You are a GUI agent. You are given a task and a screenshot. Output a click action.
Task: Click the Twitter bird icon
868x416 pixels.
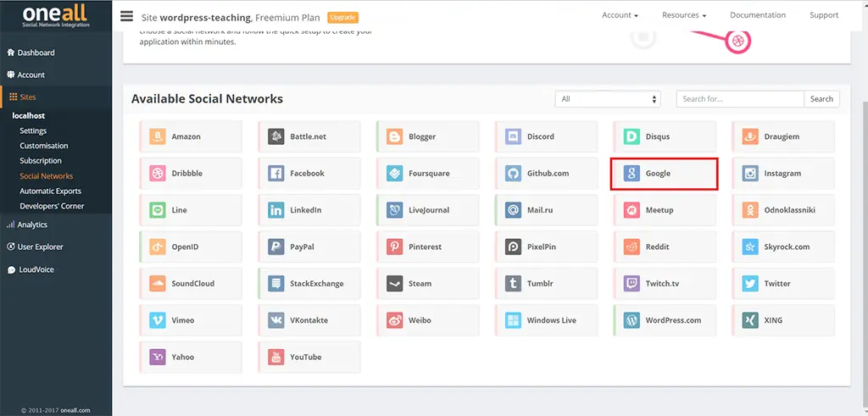click(750, 283)
